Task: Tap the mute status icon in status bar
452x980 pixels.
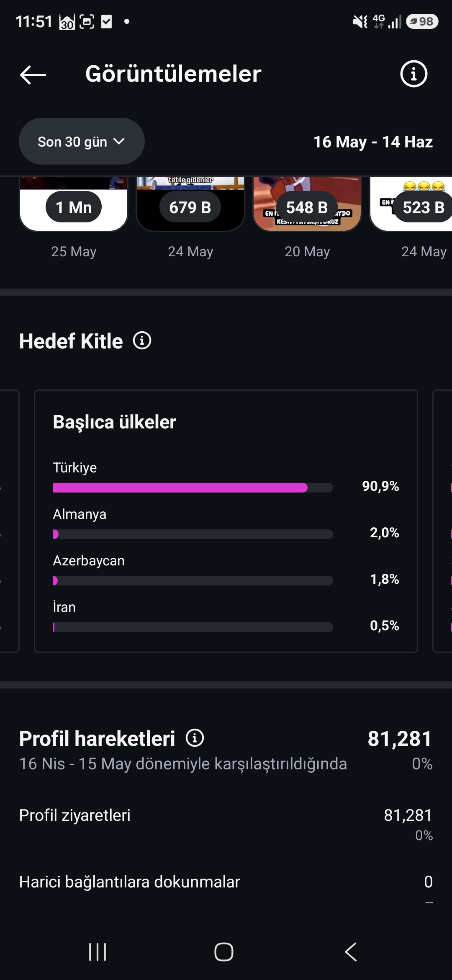Action: (x=360, y=21)
